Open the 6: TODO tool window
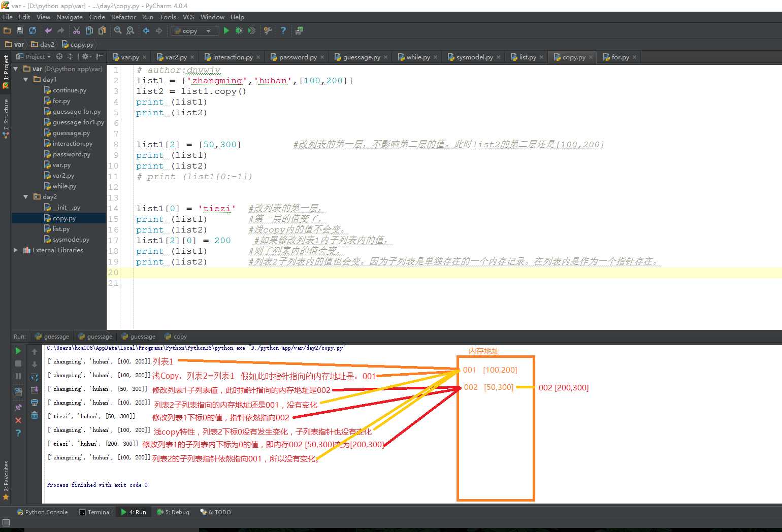Image resolution: width=782 pixels, height=532 pixels. (215, 512)
